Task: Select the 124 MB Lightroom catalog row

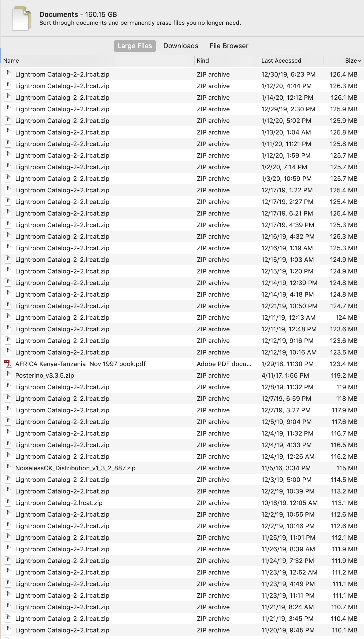Action: pyautogui.click(x=183, y=317)
